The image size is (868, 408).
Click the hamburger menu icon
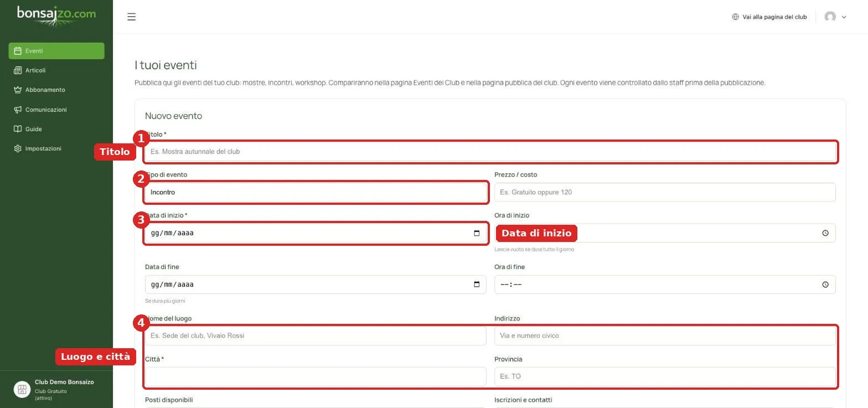point(131,17)
